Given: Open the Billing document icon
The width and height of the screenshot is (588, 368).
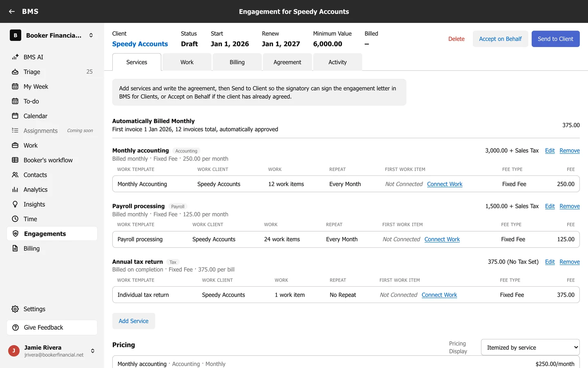Looking at the screenshot, I should click(15, 249).
